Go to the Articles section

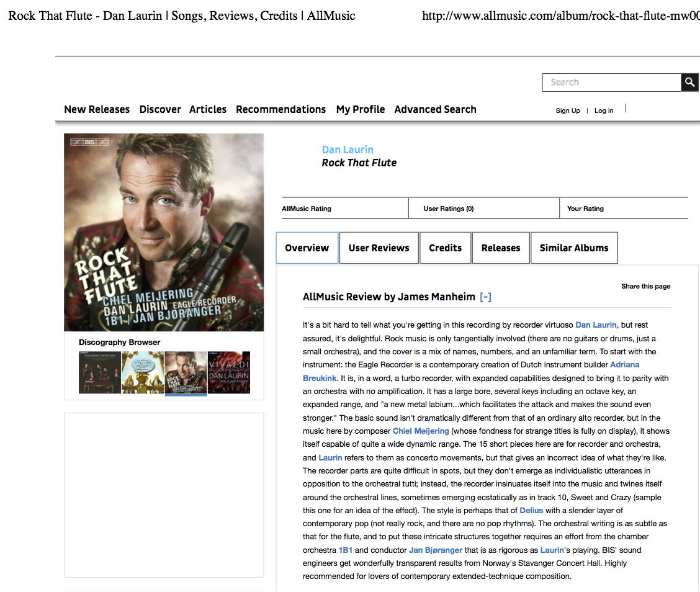pyautogui.click(x=208, y=109)
